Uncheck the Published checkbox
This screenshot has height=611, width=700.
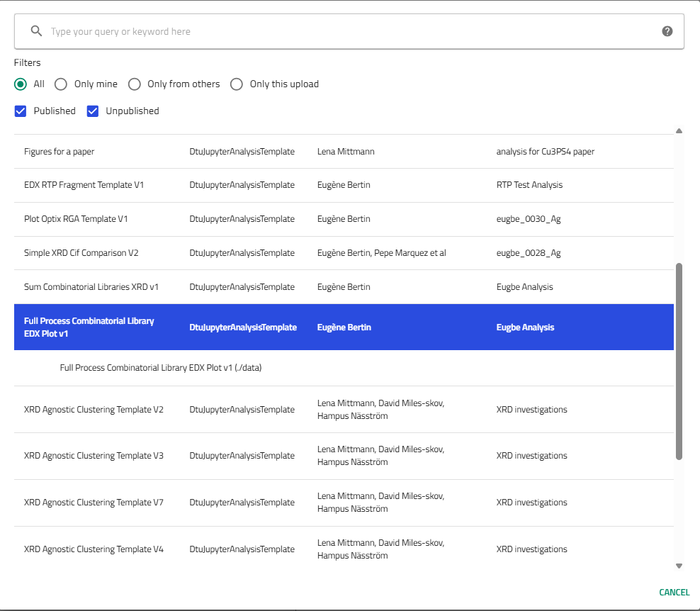click(x=21, y=111)
